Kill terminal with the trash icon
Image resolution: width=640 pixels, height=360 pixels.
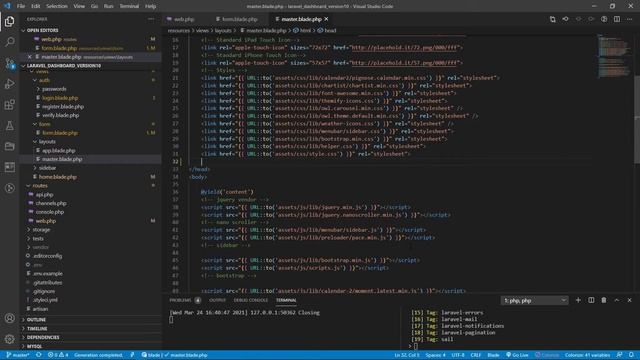604,300
